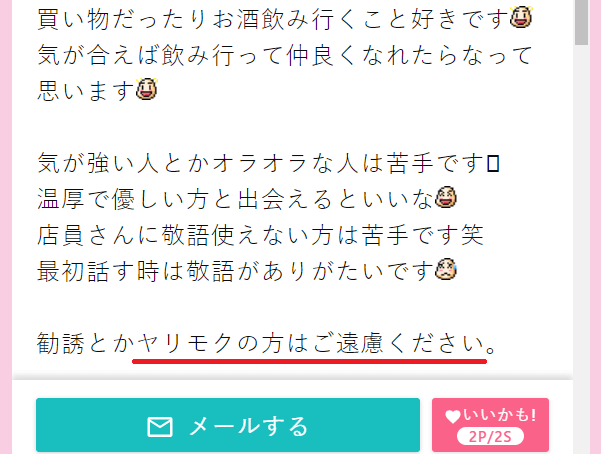Click the line starting with 買い物だったり

tap(284, 19)
